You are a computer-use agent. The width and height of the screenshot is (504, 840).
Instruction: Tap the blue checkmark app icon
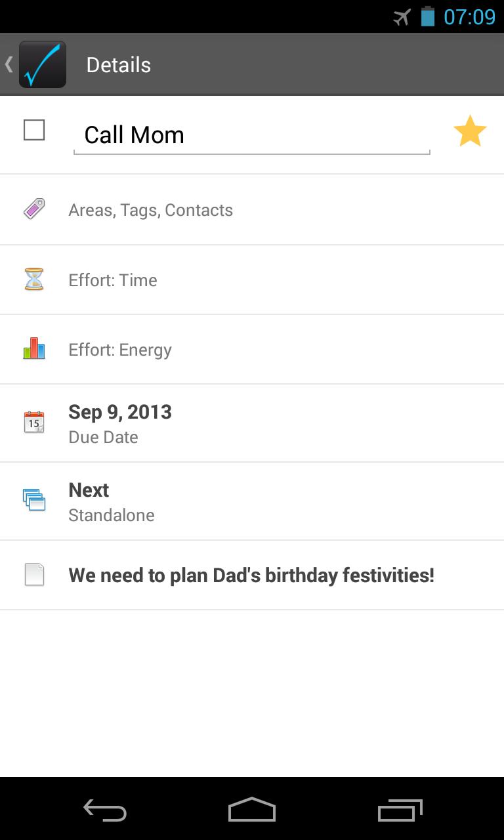click(x=43, y=64)
